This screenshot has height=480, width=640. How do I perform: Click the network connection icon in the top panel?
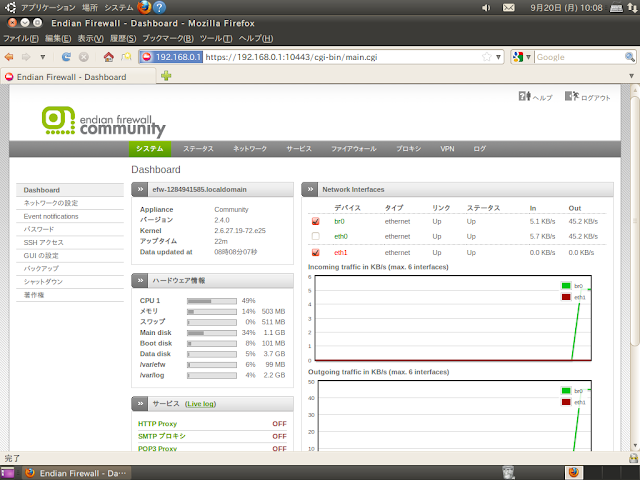point(632,7)
